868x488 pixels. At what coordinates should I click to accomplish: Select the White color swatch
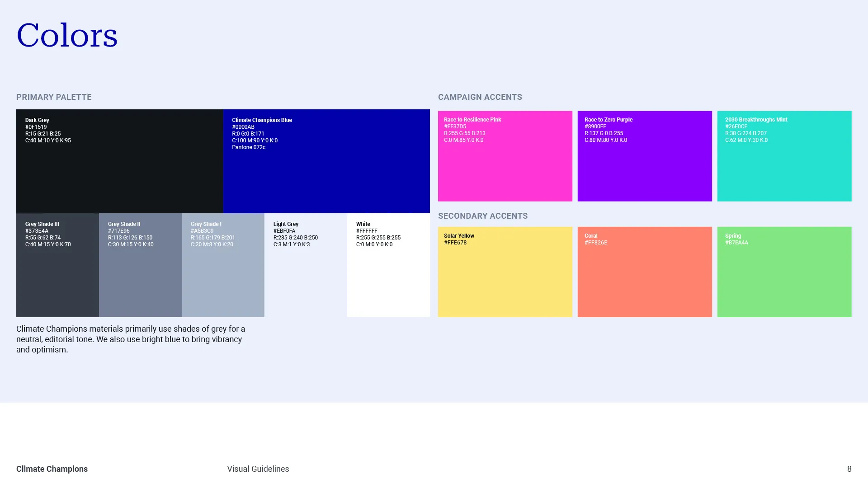388,265
